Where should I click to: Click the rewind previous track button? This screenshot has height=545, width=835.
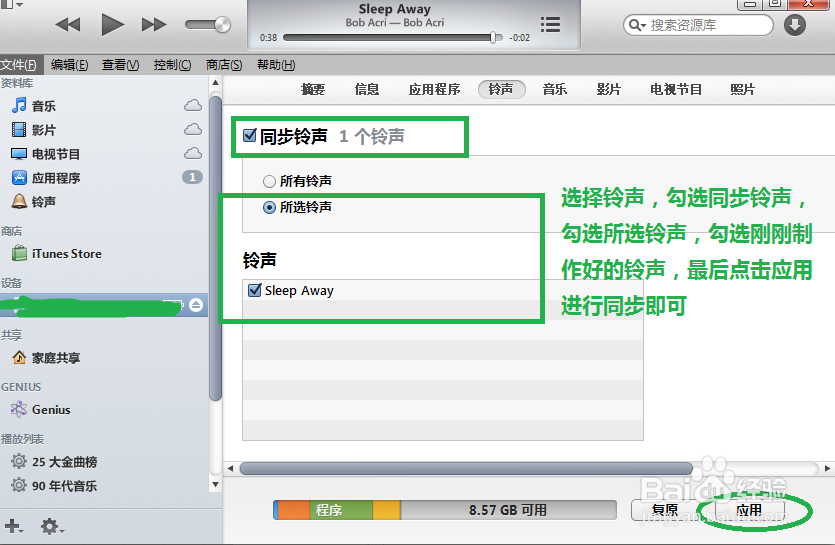point(68,25)
